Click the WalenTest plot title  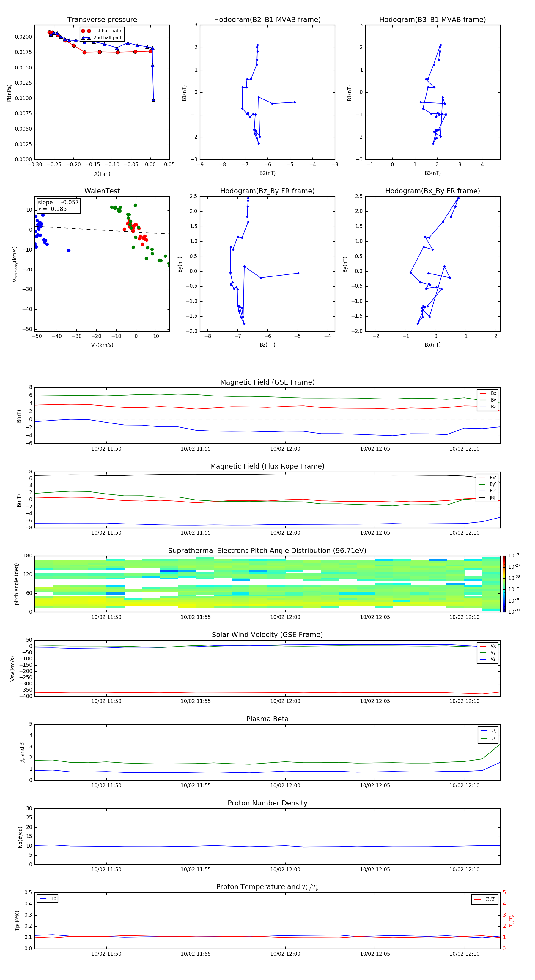(x=102, y=191)
